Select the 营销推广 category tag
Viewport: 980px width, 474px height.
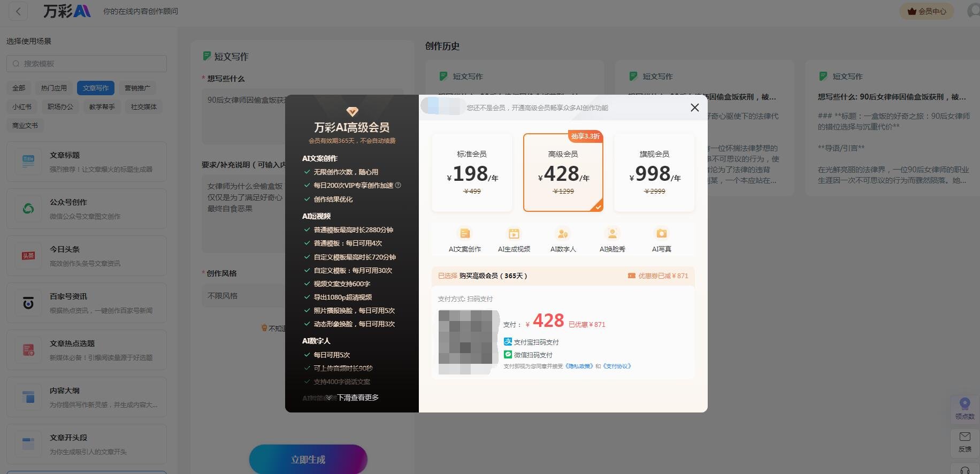pos(137,88)
